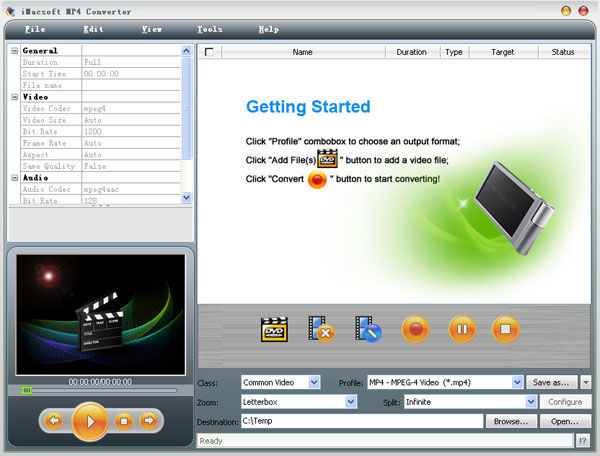This screenshot has height=456, width=600.
Task: Open the Class dropdown
Action: (x=314, y=382)
